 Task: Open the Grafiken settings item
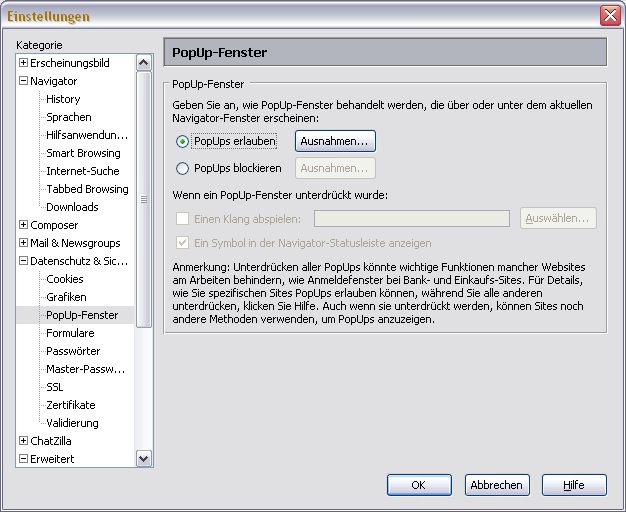pyautogui.click(x=66, y=297)
